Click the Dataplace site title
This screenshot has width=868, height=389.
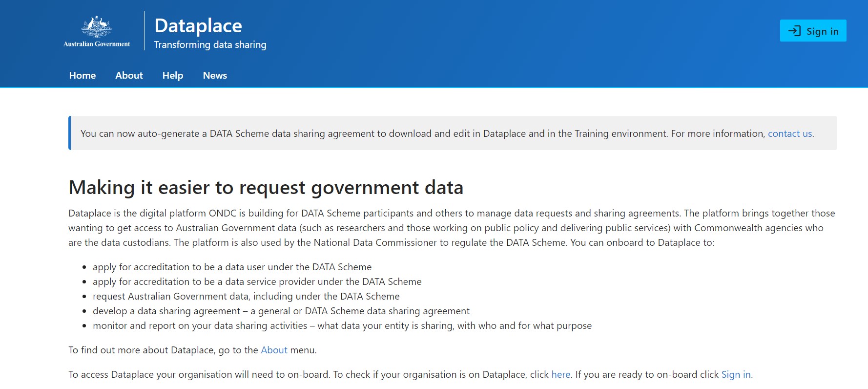pyautogui.click(x=198, y=25)
